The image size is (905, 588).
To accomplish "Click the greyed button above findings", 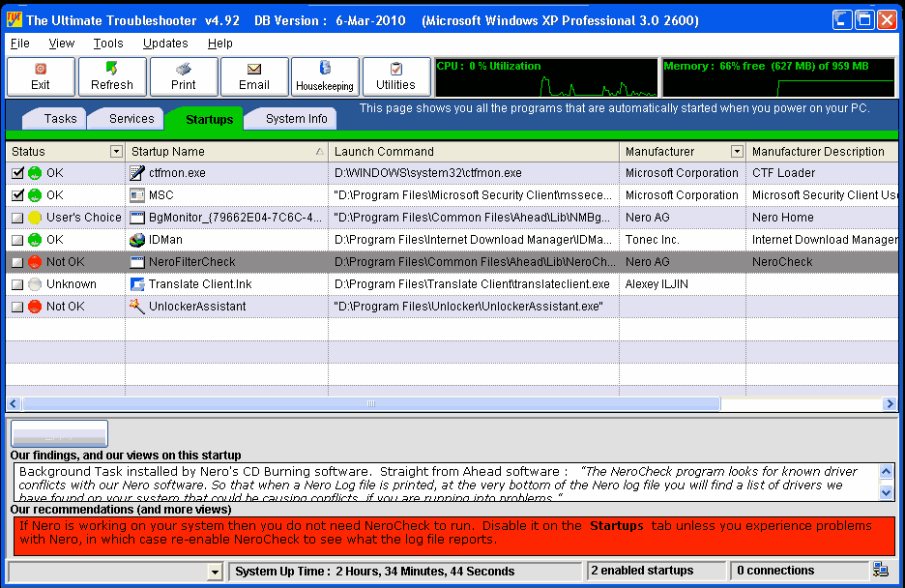I will click(59, 433).
